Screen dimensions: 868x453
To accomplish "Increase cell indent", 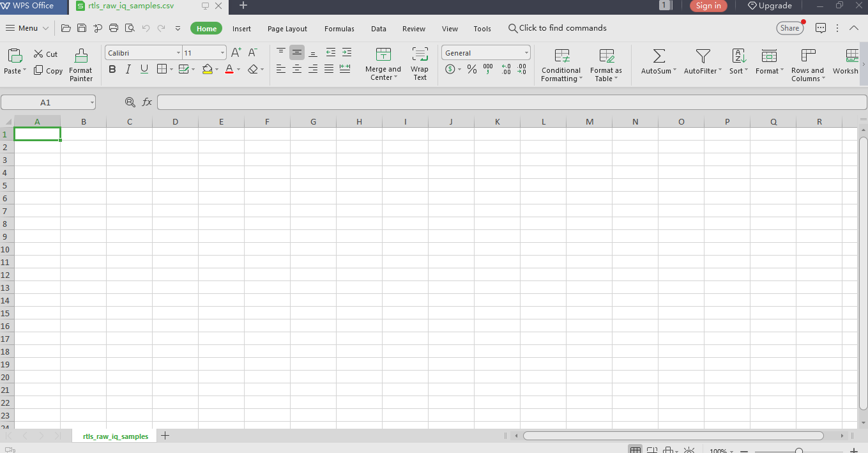I will 346,52.
